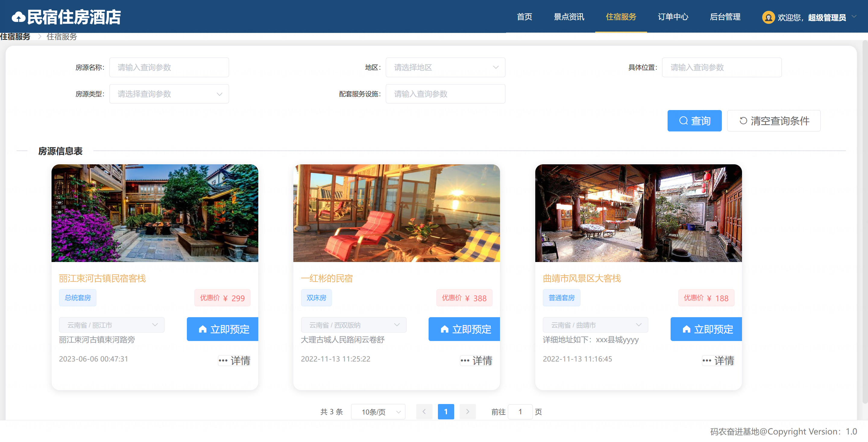Click refresh icon on 清空查询条件 button

coord(743,121)
